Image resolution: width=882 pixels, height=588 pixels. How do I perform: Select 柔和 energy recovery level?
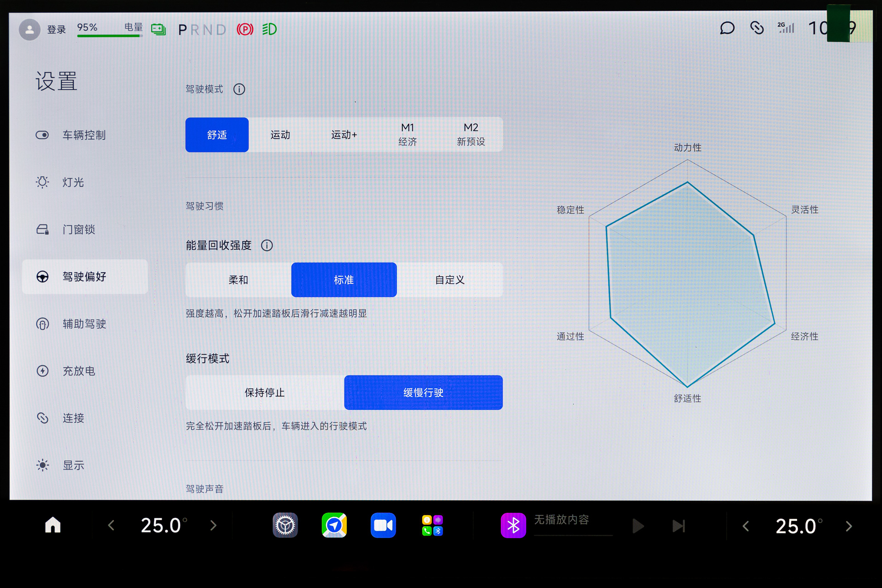[x=238, y=280]
